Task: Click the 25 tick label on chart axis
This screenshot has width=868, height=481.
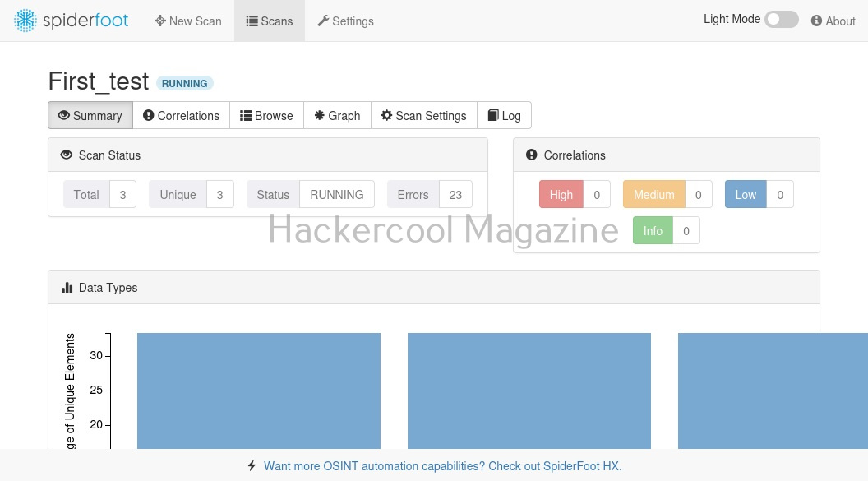Action: (x=96, y=390)
